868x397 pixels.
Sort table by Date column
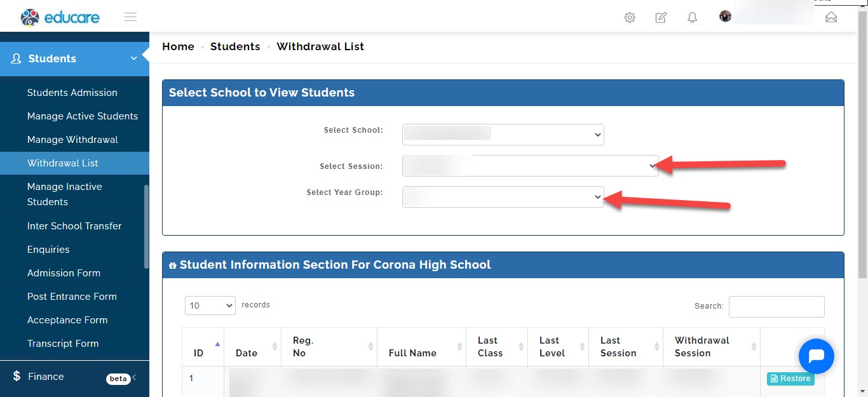click(252, 347)
